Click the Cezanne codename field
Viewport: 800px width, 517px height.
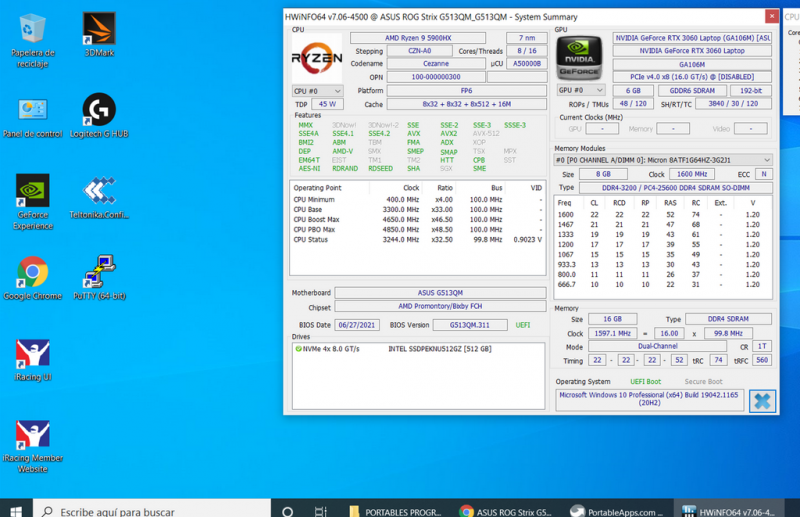436,64
